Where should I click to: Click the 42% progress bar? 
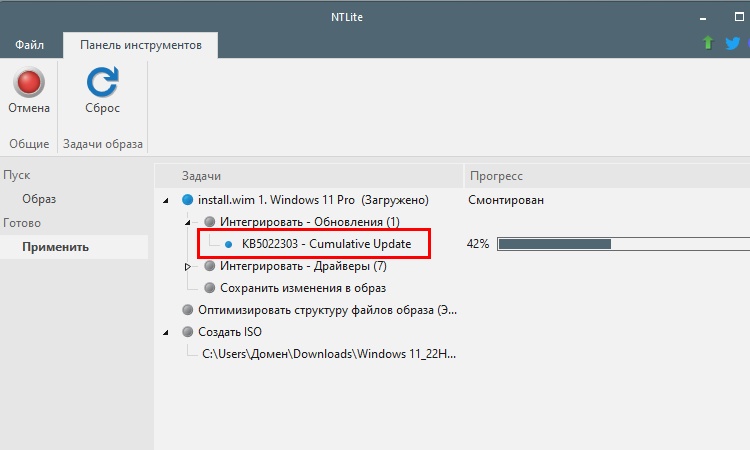623,244
